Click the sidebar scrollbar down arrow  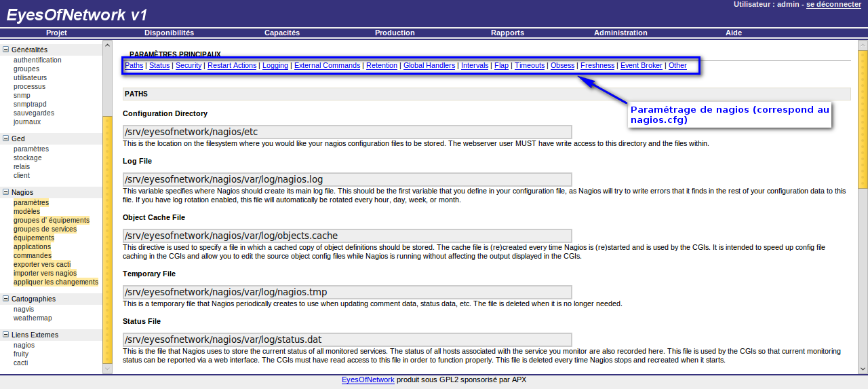[107, 369]
